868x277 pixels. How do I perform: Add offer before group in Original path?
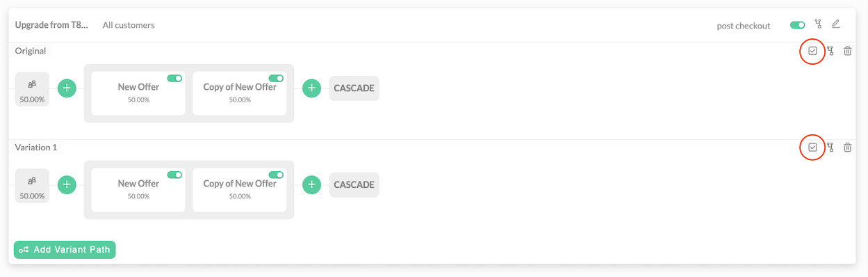67,88
